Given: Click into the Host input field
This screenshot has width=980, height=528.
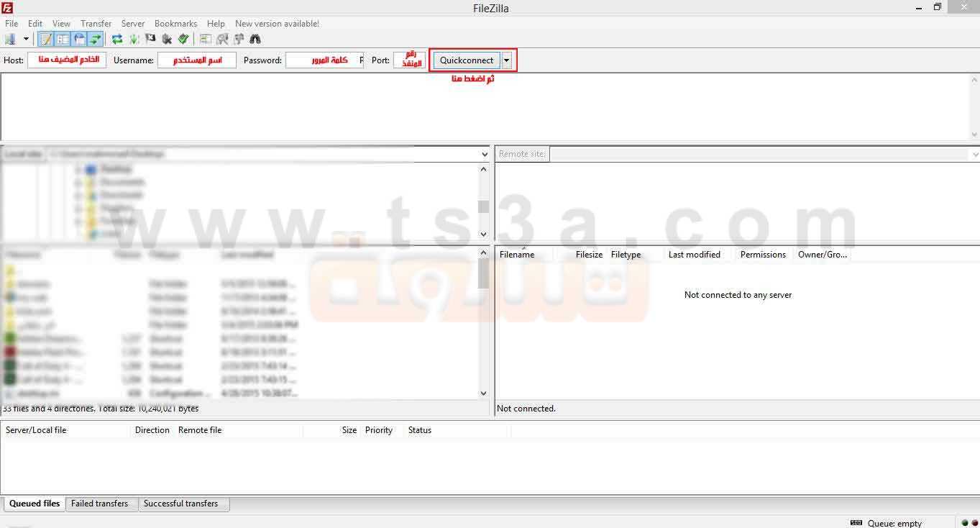Looking at the screenshot, I should [67, 60].
